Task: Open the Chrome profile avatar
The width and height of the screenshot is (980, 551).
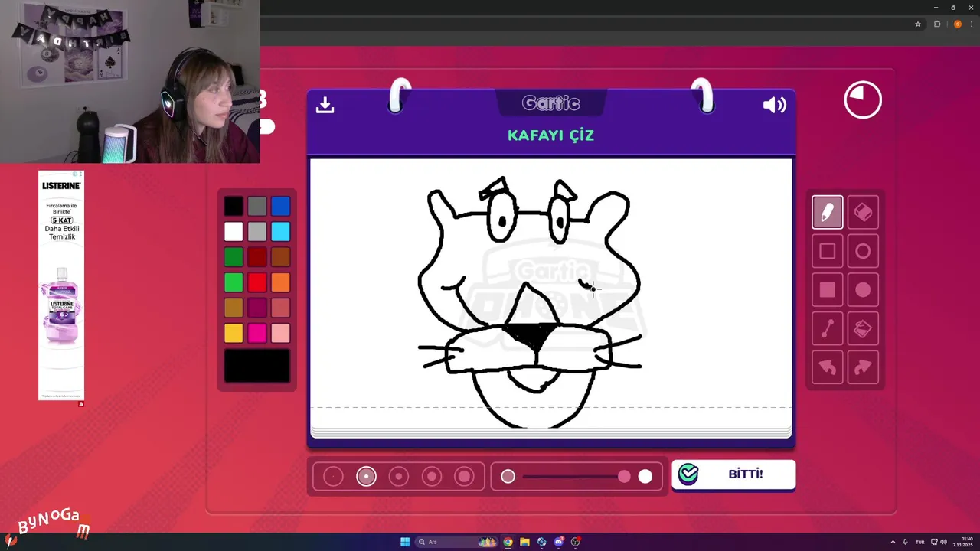Action: click(x=957, y=24)
